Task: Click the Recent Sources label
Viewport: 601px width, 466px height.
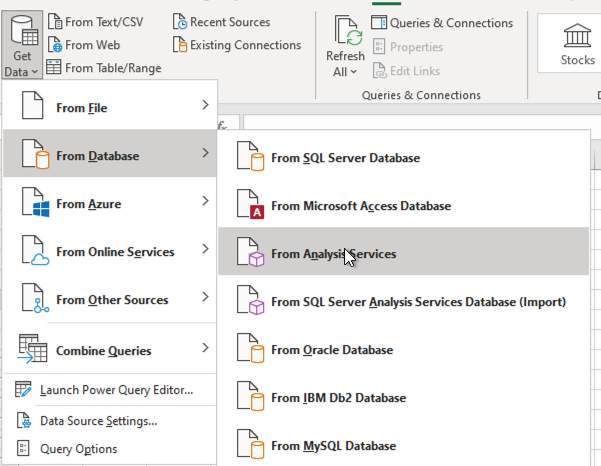Action: pos(230,22)
